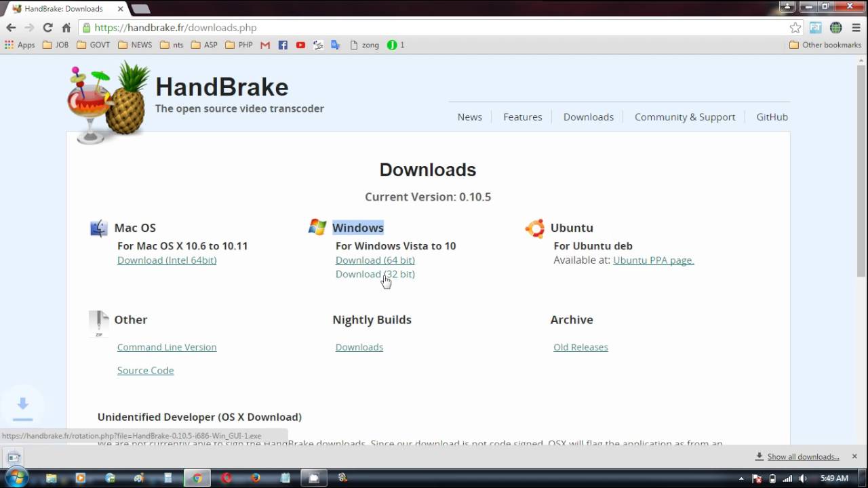Image resolution: width=868 pixels, height=488 pixels.
Task: Click the Current Version: 0.10.5 text
Action: [x=428, y=197]
